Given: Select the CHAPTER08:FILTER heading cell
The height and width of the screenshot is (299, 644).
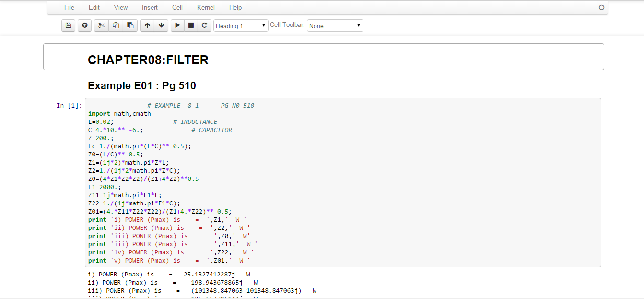Looking at the screenshot, I should click(148, 60).
